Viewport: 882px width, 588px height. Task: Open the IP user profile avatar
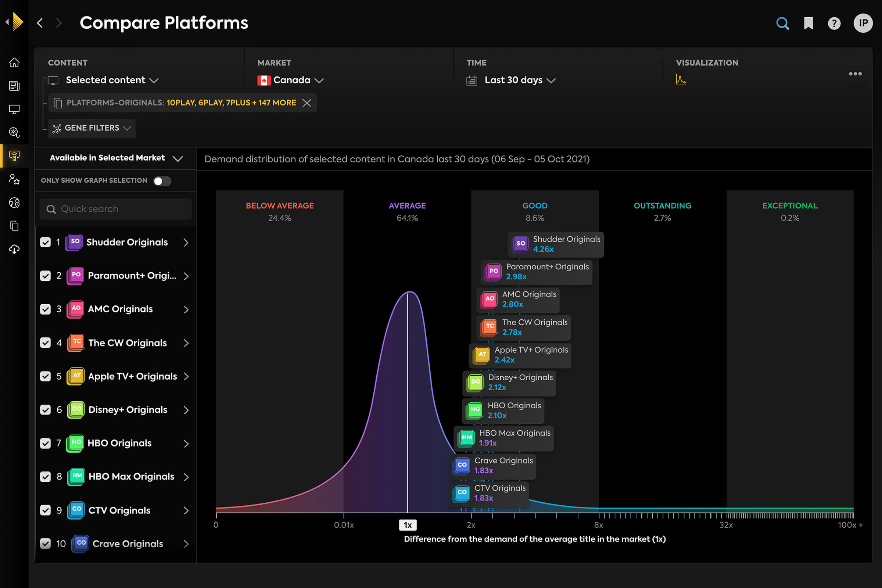863,23
